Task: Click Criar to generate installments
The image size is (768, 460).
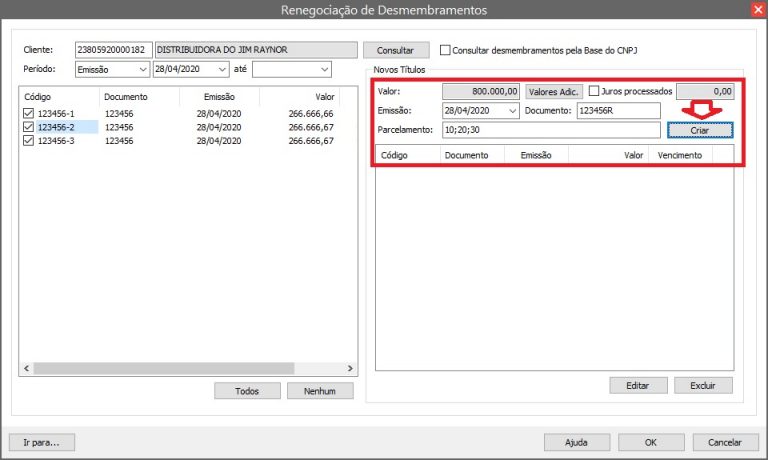Action: point(700,130)
